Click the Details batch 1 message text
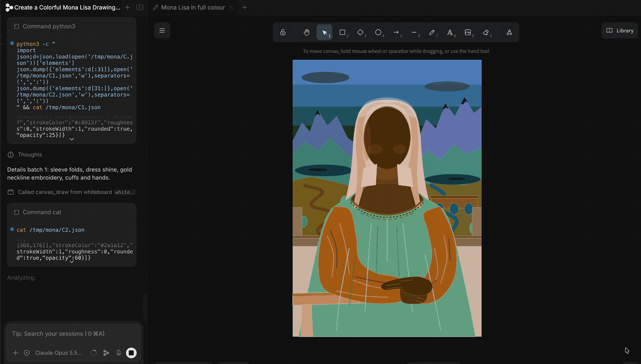Screen dimensions: 641x364 (69, 173)
